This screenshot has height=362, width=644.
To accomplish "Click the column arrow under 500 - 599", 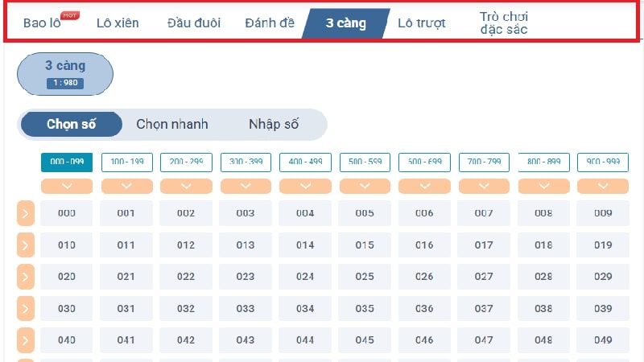I will pyautogui.click(x=365, y=186).
